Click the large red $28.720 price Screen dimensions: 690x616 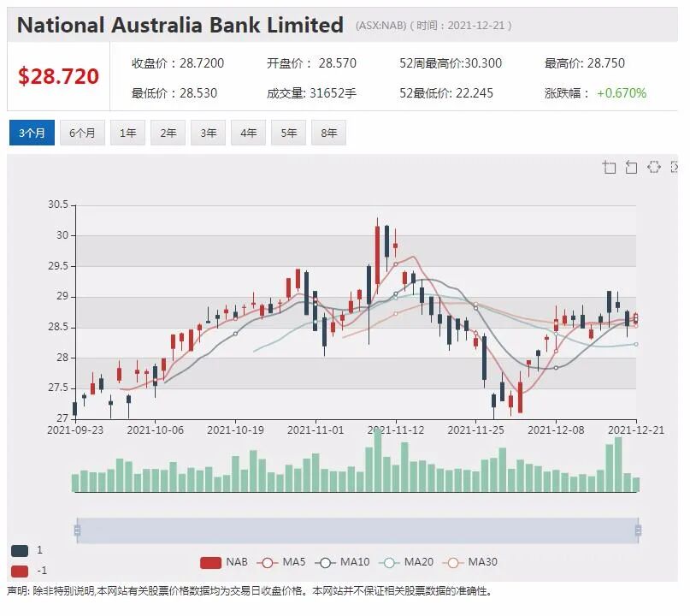(58, 76)
